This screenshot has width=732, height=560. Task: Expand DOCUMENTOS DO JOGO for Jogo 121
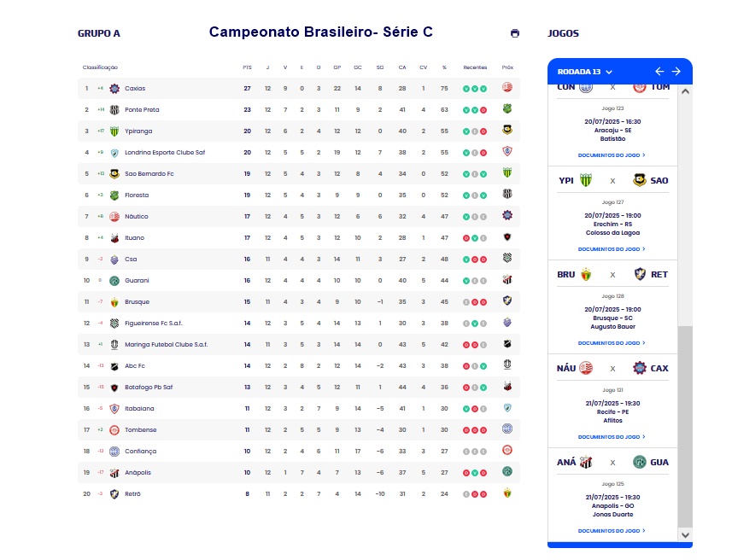point(612,437)
